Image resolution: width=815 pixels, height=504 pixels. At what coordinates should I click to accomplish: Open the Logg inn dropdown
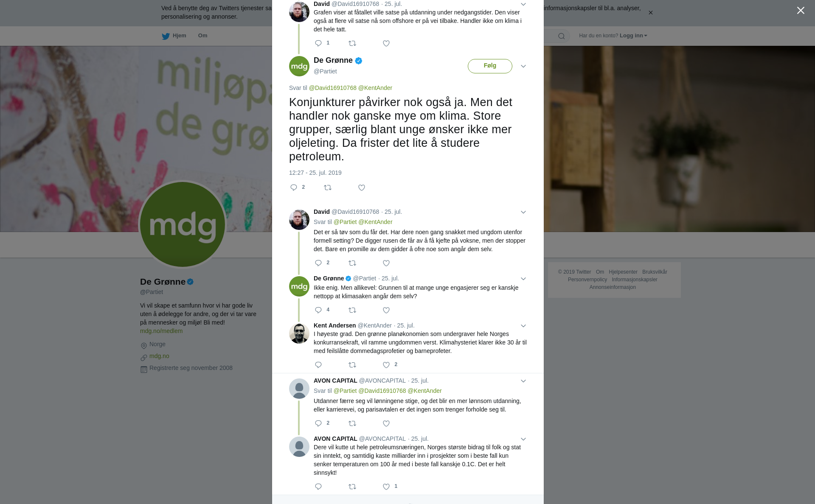(633, 36)
